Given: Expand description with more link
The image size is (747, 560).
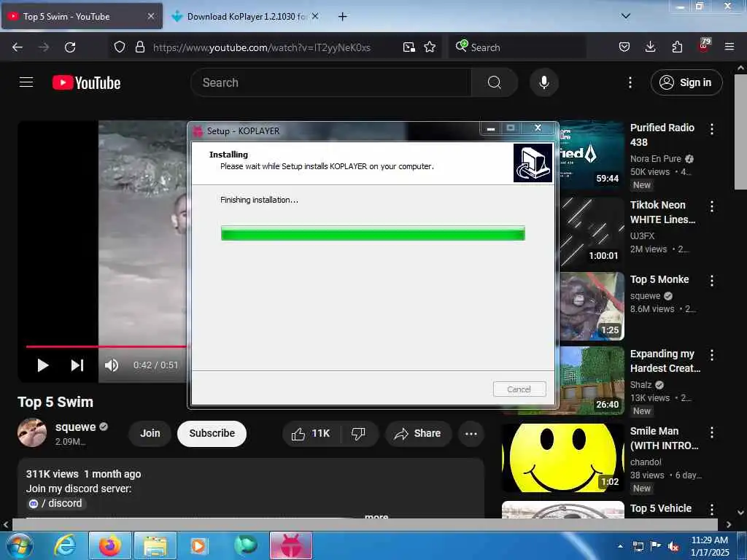Looking at the screenshot, I should tap(376, 516).
